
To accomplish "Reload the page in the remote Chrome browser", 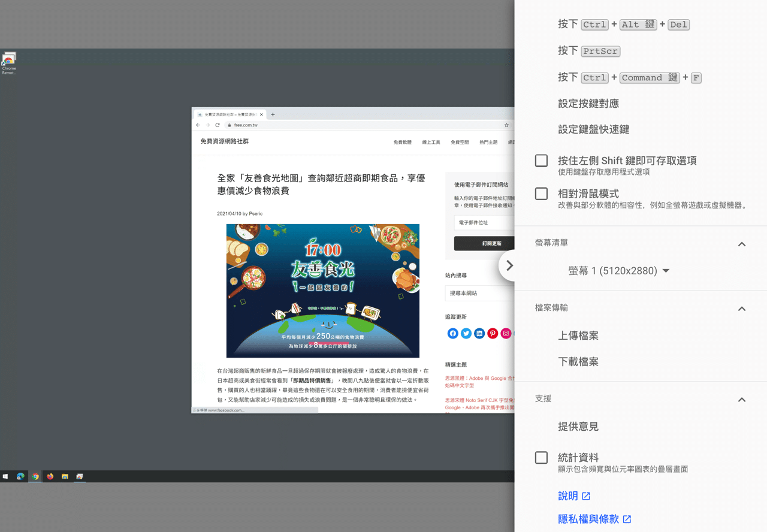I will pyautogui.click(x=218, y=125).
